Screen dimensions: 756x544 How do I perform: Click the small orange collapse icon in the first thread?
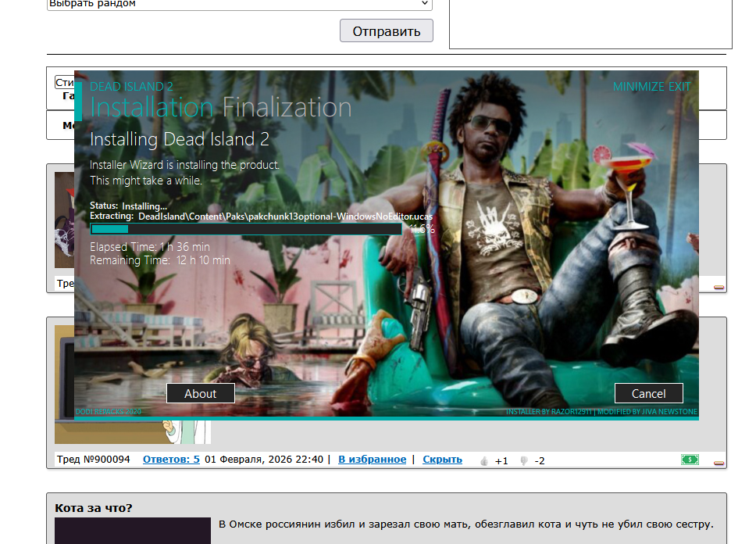719,288
